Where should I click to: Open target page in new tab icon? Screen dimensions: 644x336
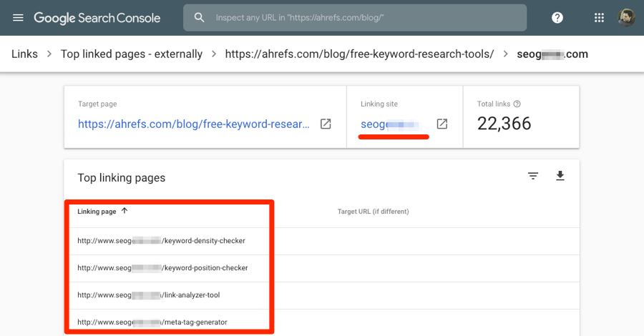pyautogui.click(x=326, y=124)
